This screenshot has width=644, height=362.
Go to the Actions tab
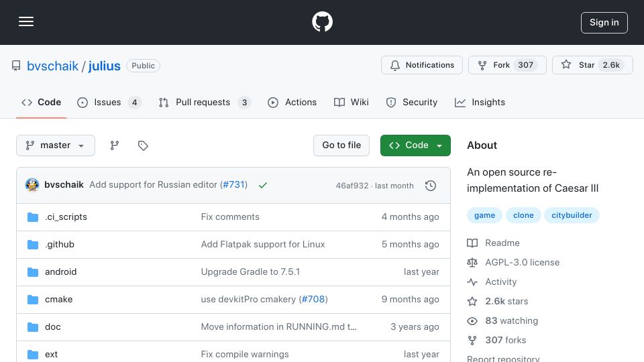pyautogui.click(x=292, y=102)
